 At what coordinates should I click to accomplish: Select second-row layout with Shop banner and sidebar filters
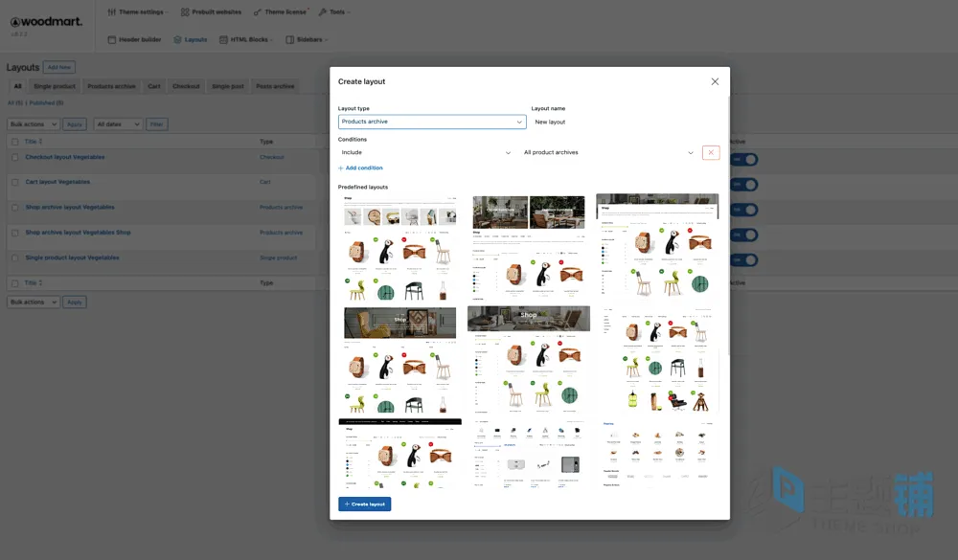point(529,359)
